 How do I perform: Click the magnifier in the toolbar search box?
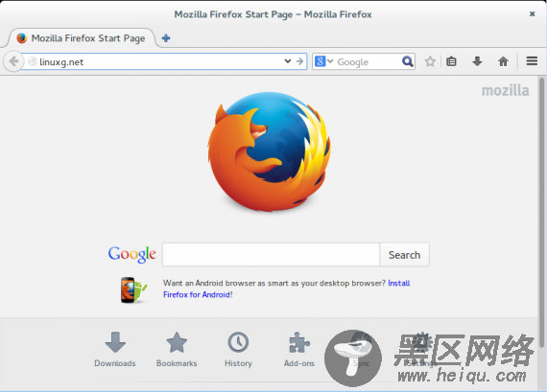(407, 61)
